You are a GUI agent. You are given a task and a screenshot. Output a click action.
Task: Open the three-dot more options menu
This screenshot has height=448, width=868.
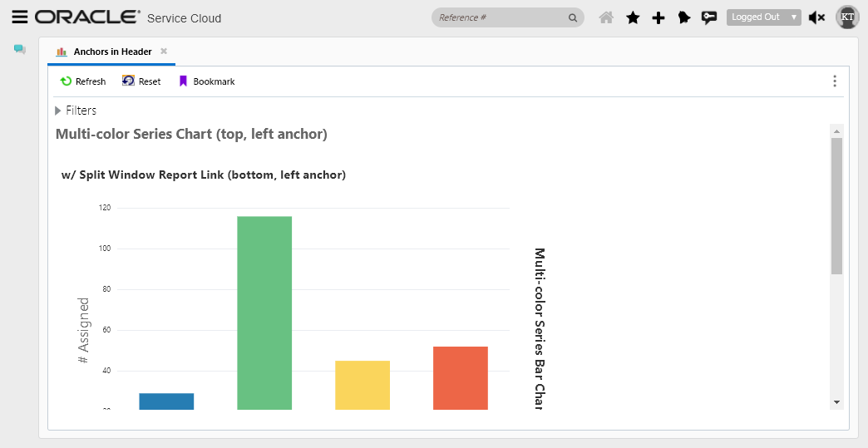tap(835, 81)
